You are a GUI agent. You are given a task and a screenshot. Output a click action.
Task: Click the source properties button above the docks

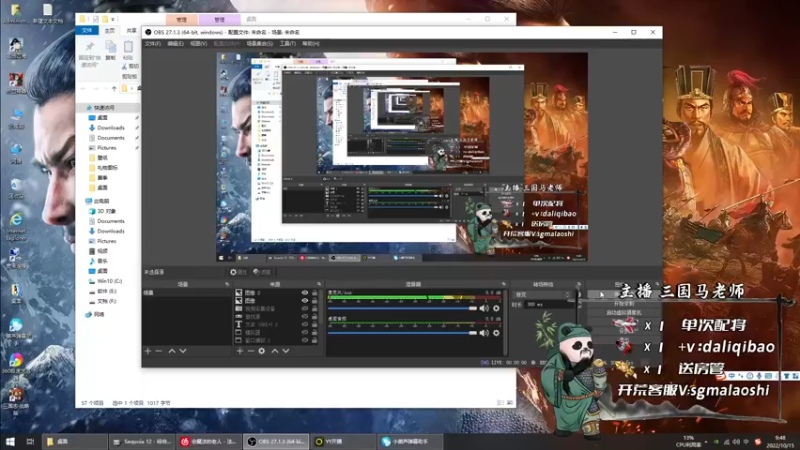pyautogui.click(x=238, y=272)
